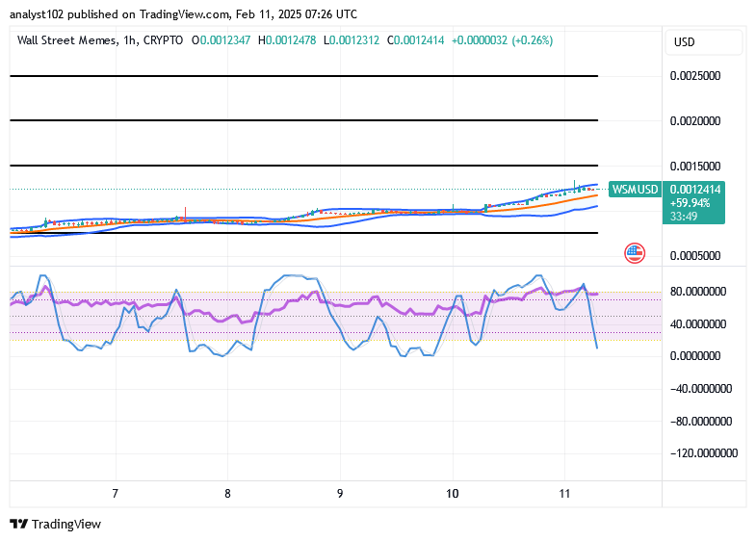Screen dimensions: 756x541
Task: Click the WSMUSD symbol price label
Action: (x=635, y=190)
